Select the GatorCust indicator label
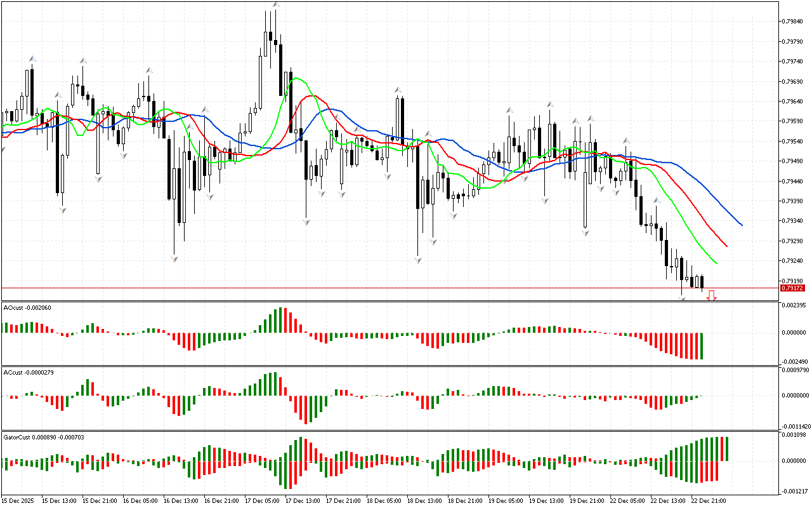812x508 pixels. click(43, 438)
